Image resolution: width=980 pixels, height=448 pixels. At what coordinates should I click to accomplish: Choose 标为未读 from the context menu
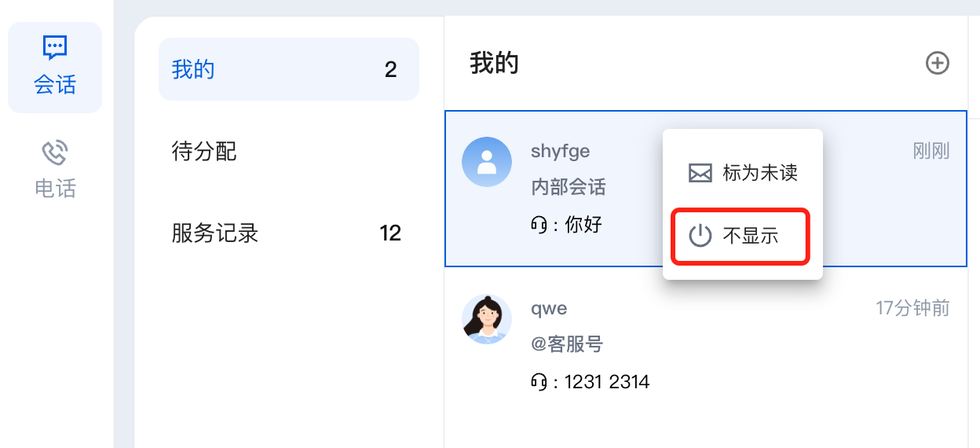coord(760,173)
